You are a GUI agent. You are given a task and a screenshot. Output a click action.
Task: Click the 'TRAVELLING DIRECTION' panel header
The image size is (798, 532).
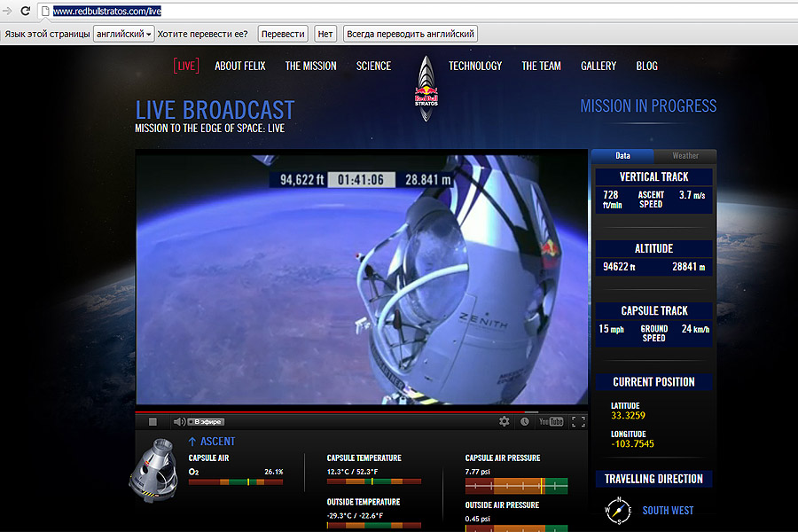[x=654, y=479]
